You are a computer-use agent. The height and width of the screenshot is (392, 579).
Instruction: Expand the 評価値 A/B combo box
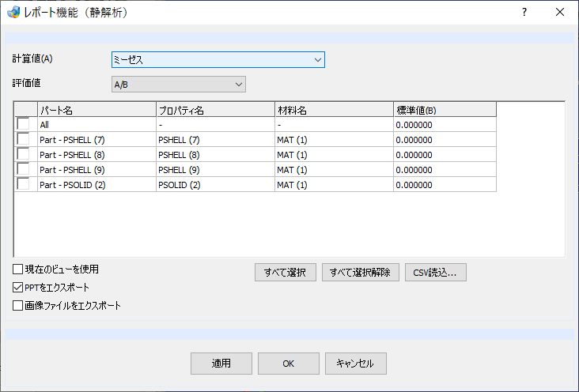click(178, 85)
